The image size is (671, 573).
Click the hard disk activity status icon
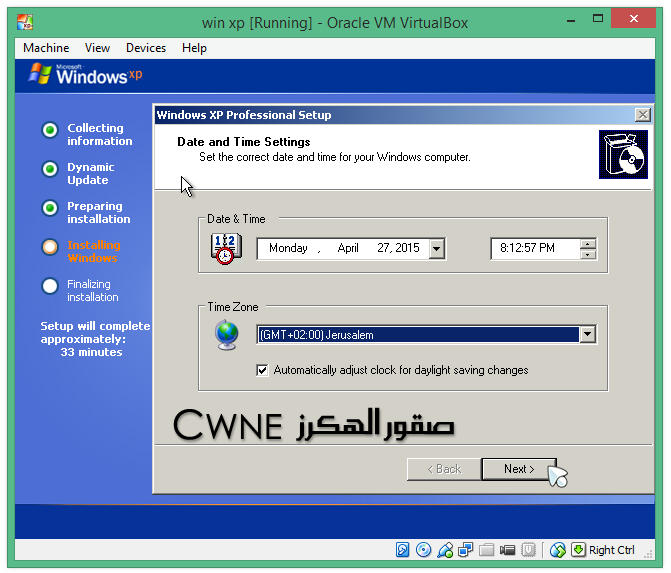[402, 549]
